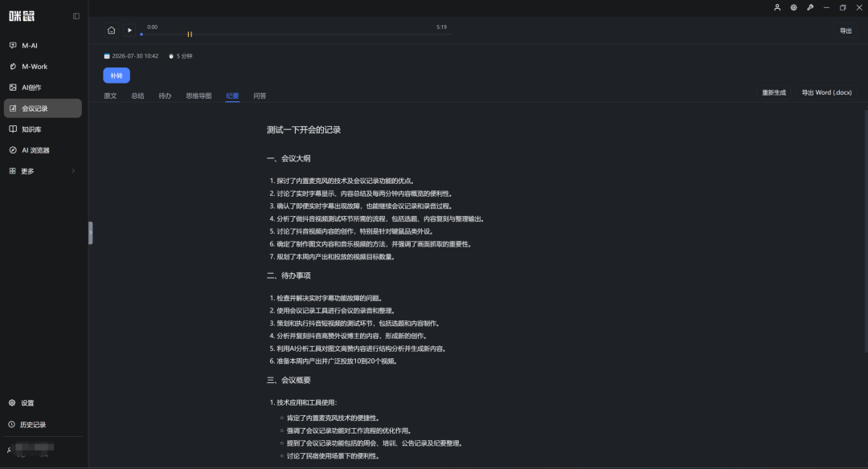This screenshot has width=868, height=469.
Task: Open the user account icon in title bar
Action: click(x=777, y=8)
